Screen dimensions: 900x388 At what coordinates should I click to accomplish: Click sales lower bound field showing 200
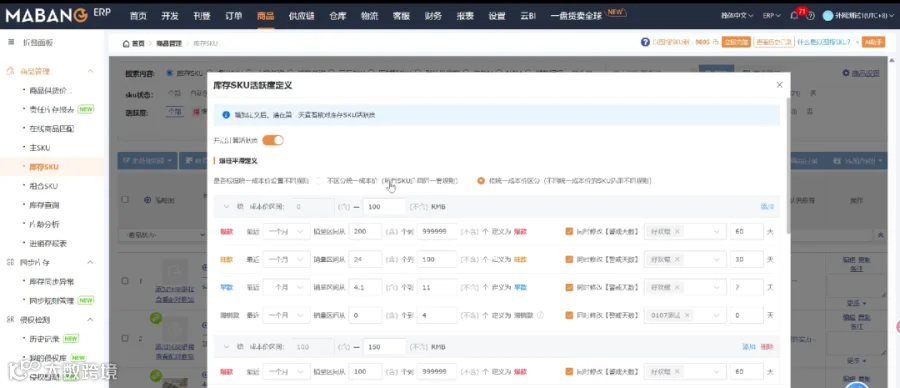pos(365,231)
